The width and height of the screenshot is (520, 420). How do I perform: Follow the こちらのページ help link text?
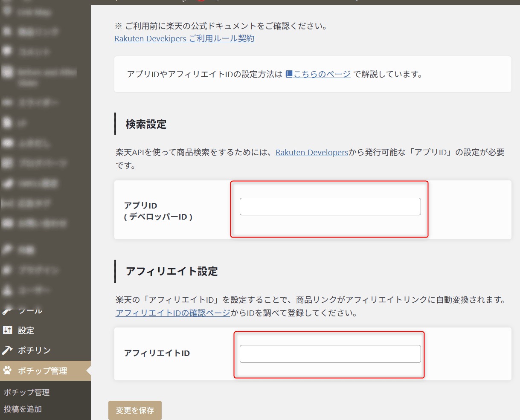pyautogui.click(x=322, y=74)
